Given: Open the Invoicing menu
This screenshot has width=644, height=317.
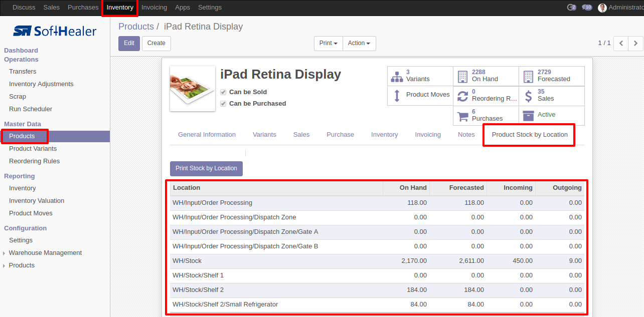Looking at the screenshot, I should coord(154,8).
